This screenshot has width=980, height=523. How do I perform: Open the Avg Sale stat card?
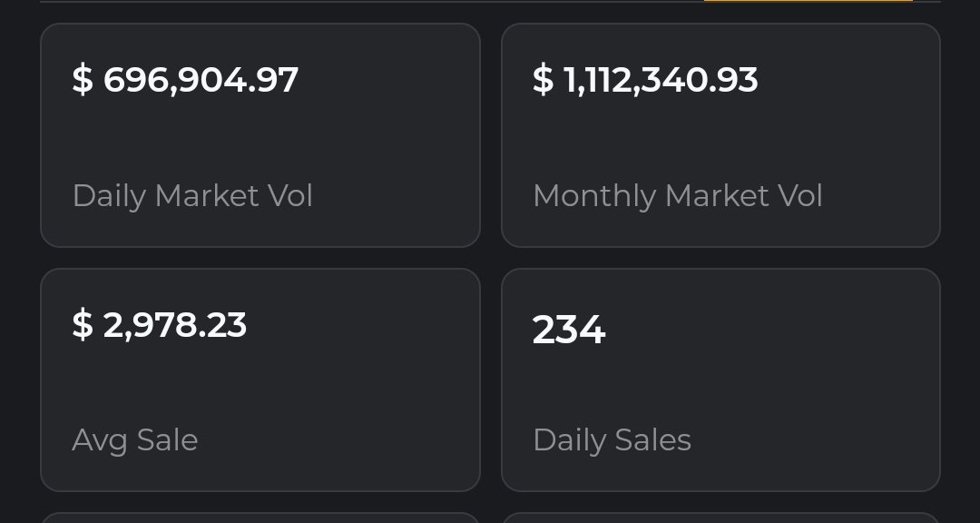click(260, 380)
